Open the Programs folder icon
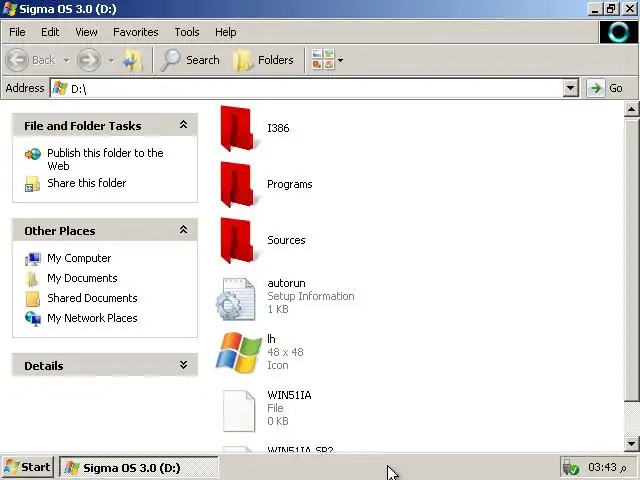The height and width of the screenshot is (480, 640). coord(237,184)
